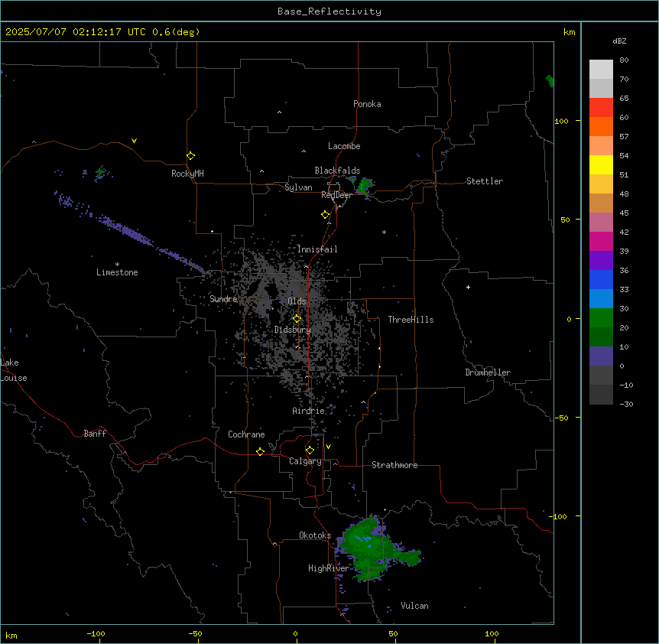Click the 80 value in dBZ legend
This screenshot has height=644, width=659.
[x=624, y=60]
